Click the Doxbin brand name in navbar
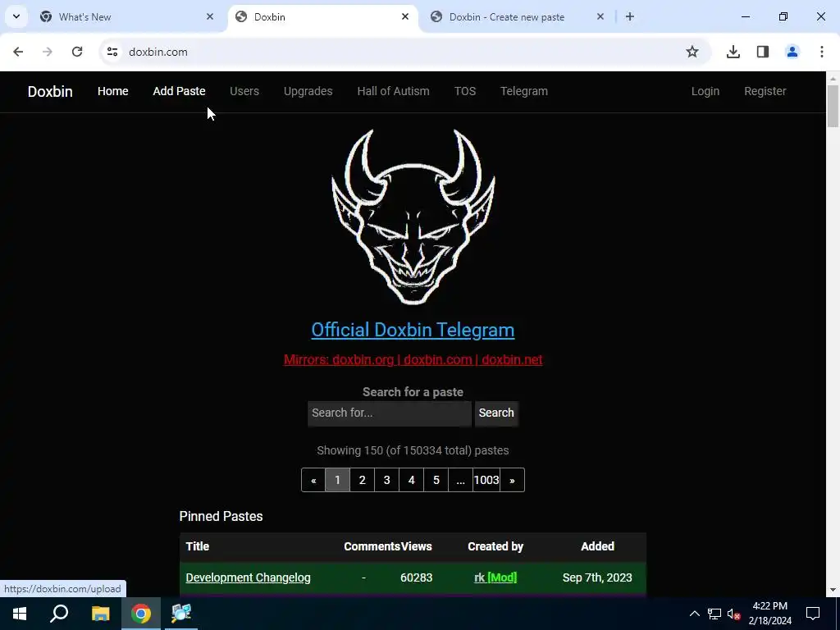This screenshot has width=840, height=630. tap(50, 91)
